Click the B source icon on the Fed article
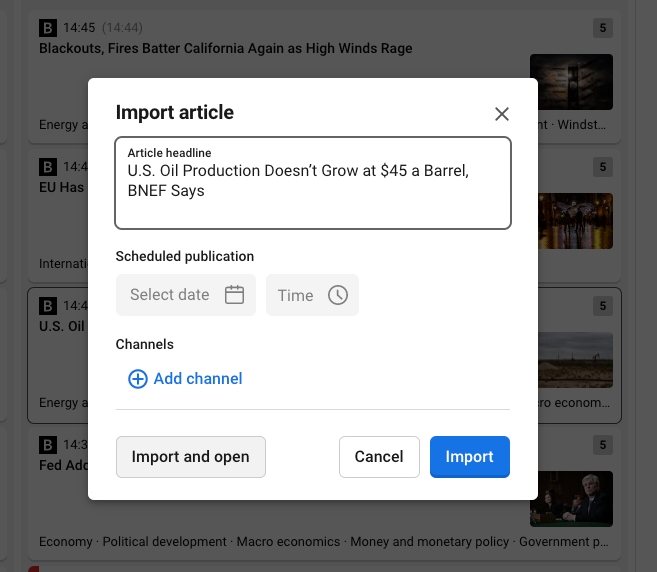Image resolution: width=657 pixels, height=572 pixels. (48, 445)
